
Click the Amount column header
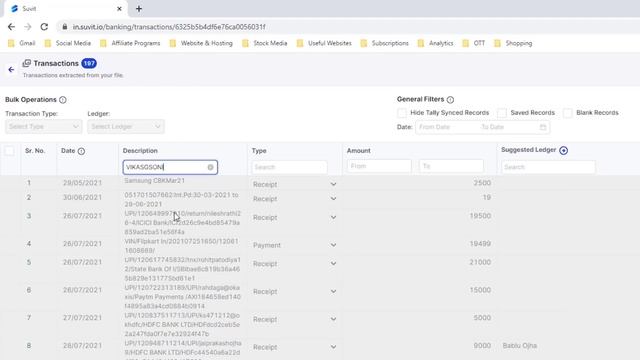[x=358, y=151]
